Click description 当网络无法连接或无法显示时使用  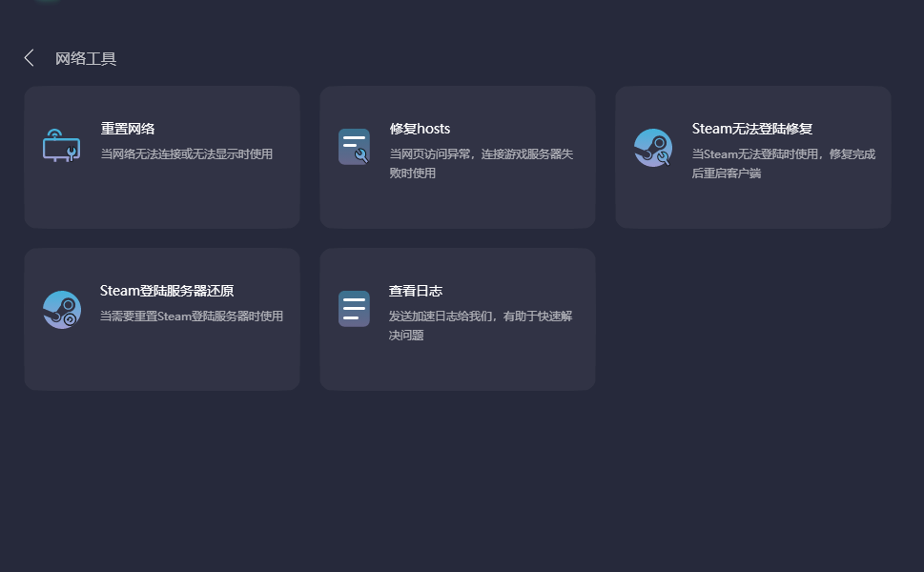tap(187, 153)
